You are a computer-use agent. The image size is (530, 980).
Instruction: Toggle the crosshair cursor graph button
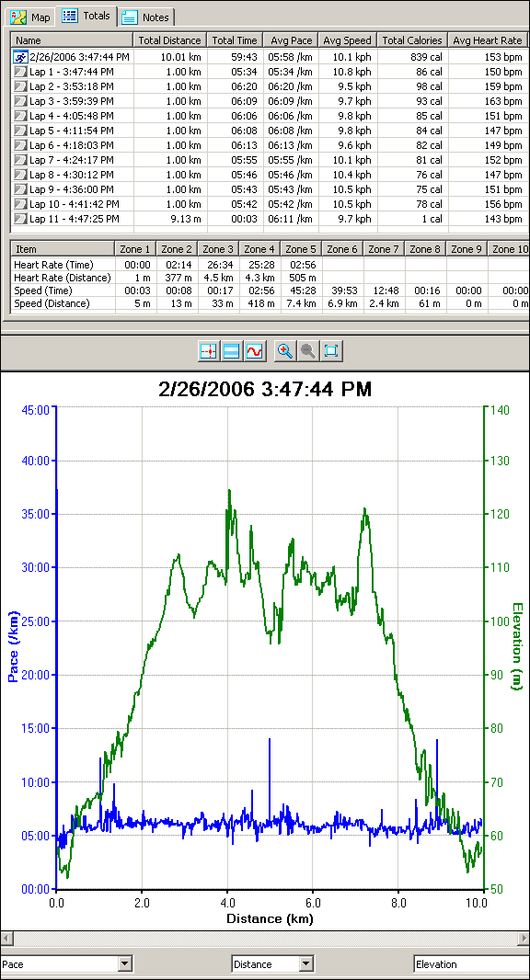208,351
